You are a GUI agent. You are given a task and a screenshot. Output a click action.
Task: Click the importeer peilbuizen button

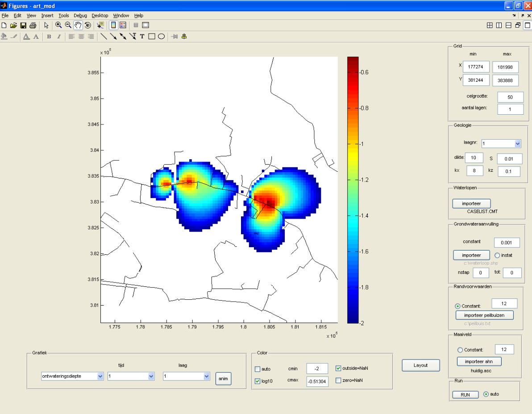coord(484,315)
